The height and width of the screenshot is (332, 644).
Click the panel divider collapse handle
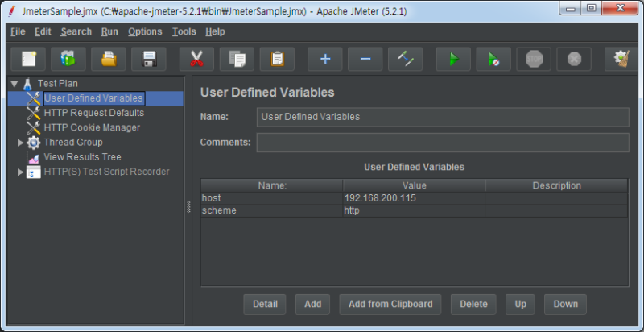point(188,207)
